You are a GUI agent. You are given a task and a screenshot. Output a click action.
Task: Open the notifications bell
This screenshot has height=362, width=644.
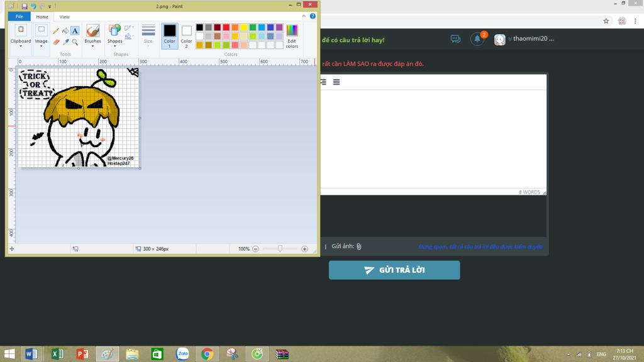477,39
